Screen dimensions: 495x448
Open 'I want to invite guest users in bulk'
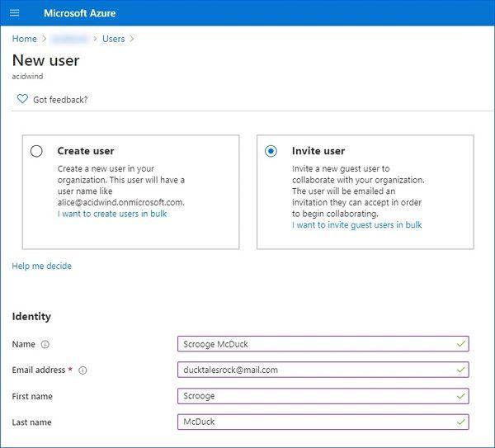356,224
